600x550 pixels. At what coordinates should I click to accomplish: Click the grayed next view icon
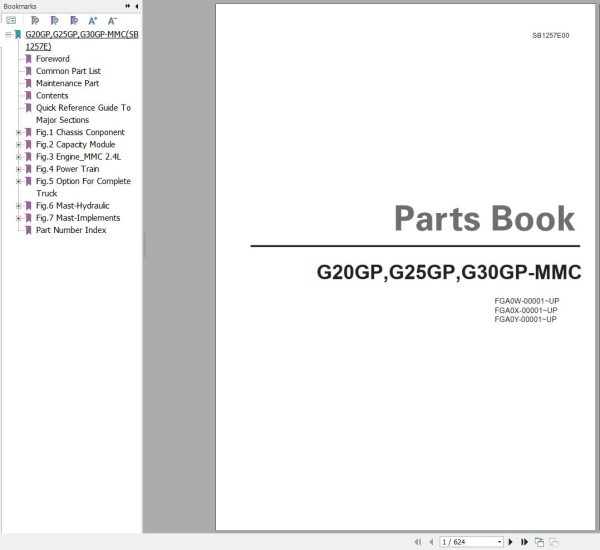[553, 542]
